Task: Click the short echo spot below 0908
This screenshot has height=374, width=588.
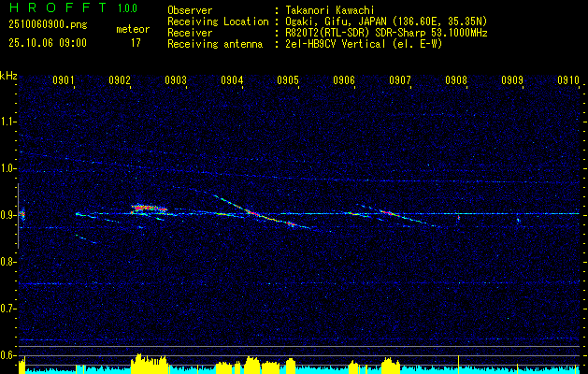Action: coord(458,218)
